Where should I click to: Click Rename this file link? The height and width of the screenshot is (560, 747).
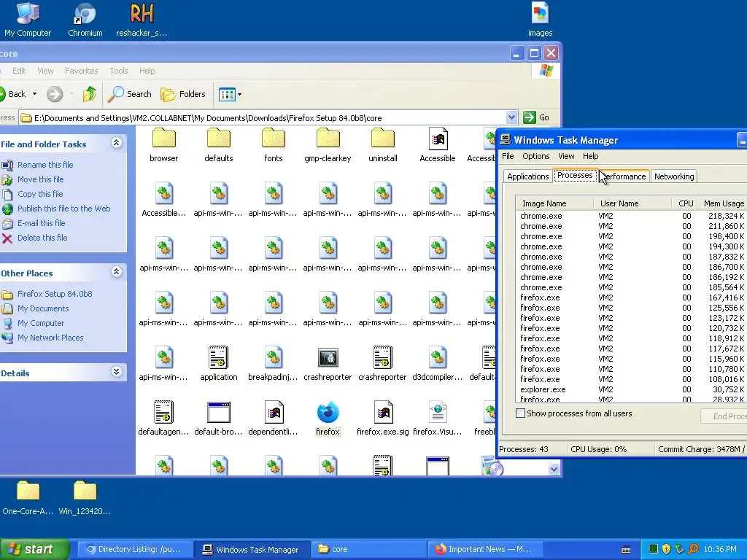tap(45, 165)
